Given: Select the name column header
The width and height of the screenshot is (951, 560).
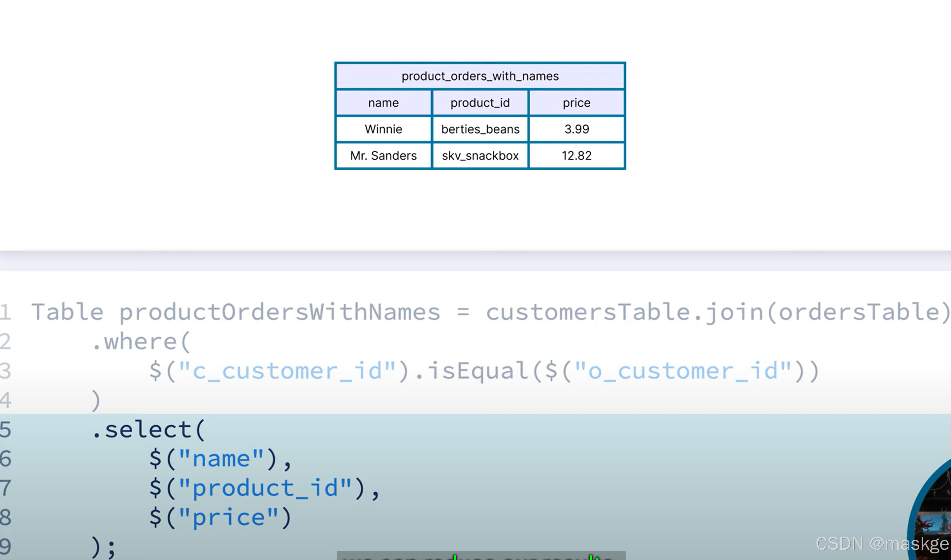Looking at the screenshot, I should [x=383, y=103].
